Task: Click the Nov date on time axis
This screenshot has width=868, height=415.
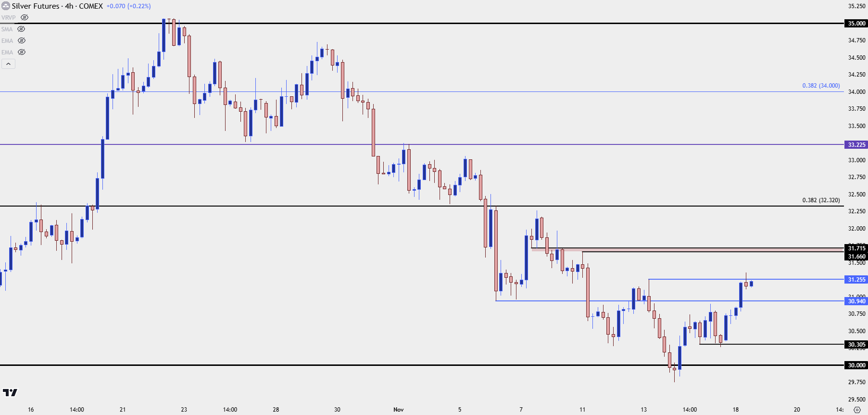Action: point(398,410)
